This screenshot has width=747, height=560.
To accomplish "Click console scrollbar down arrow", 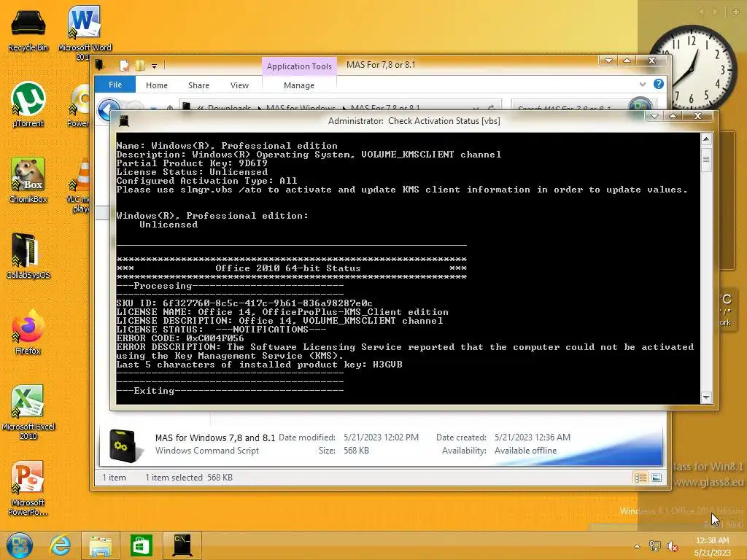I will point(706,397).
